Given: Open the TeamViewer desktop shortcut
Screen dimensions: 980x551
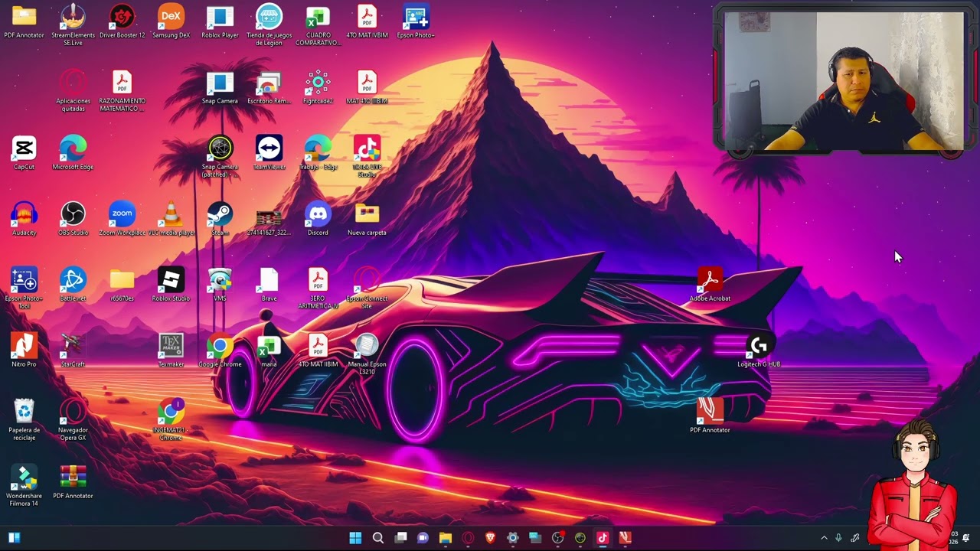Looking at the screenshot, I should point(269,153).
